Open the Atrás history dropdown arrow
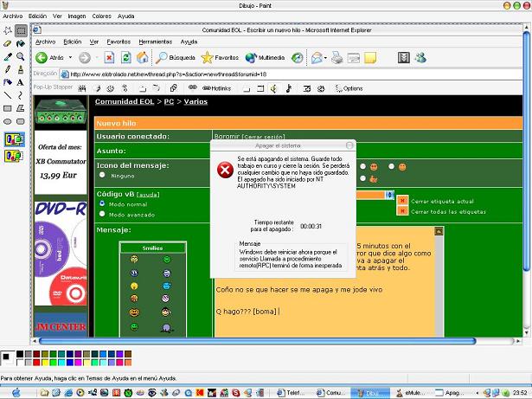 71,57
